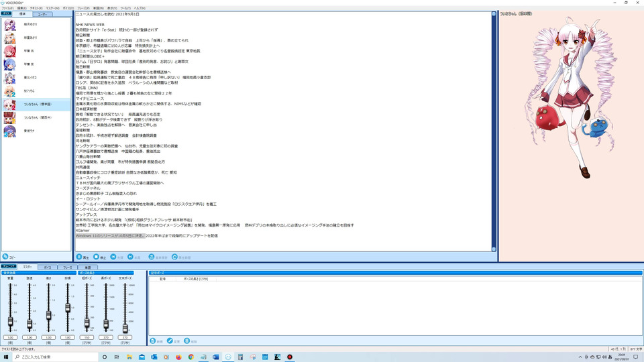
Task: Switch to the フレーズ tuning tab
Action: 67,267
